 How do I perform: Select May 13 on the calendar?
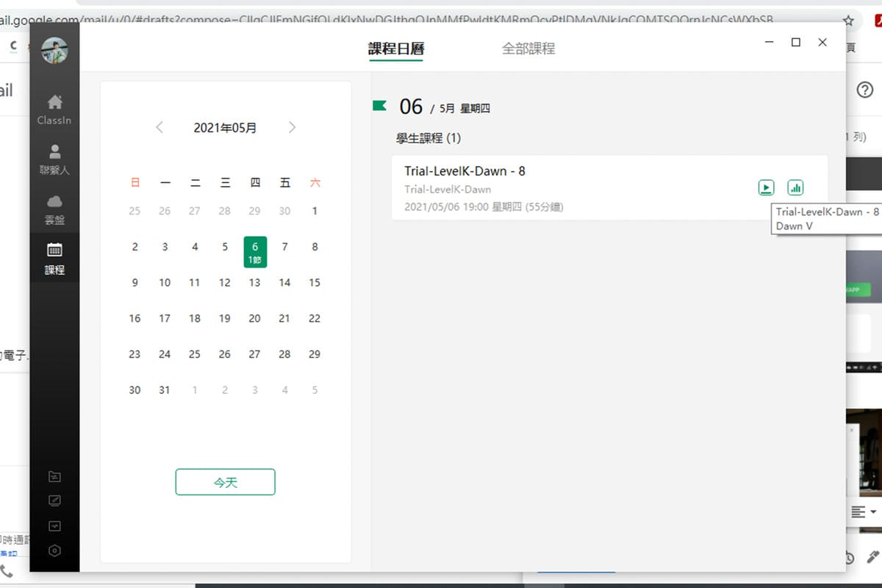click(x=254, y=282)
